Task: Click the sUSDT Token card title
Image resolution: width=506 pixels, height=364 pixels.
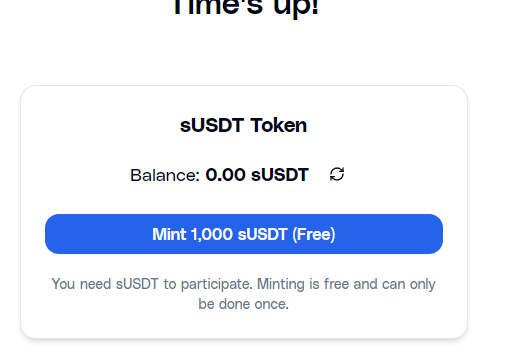Action: point(243,125)
